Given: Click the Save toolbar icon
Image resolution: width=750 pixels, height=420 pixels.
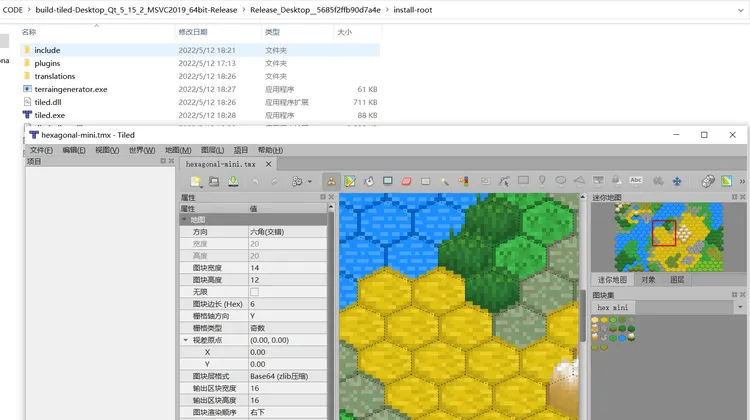Looking at the screenshot, I should [233, 181].
